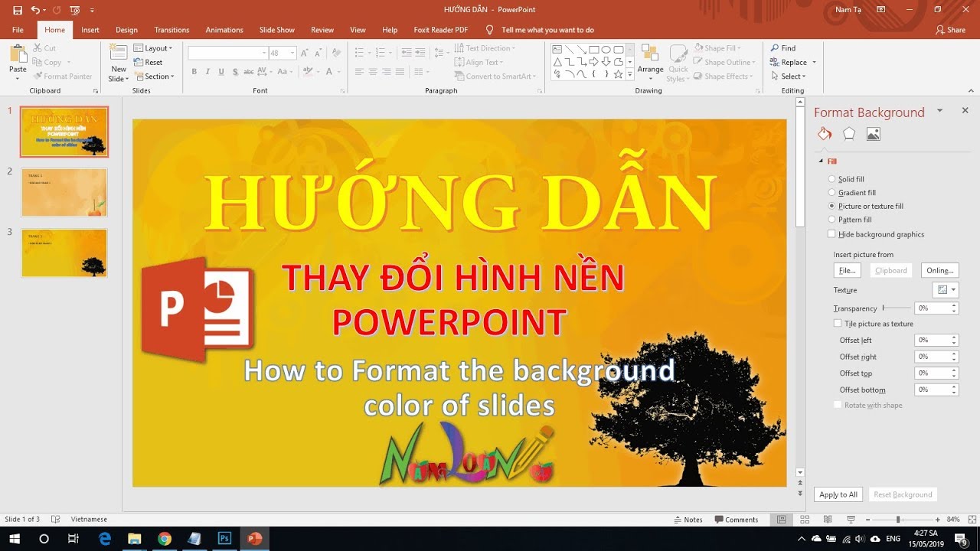
Task: Open the Effects pentagon tab
Action: 849,134
